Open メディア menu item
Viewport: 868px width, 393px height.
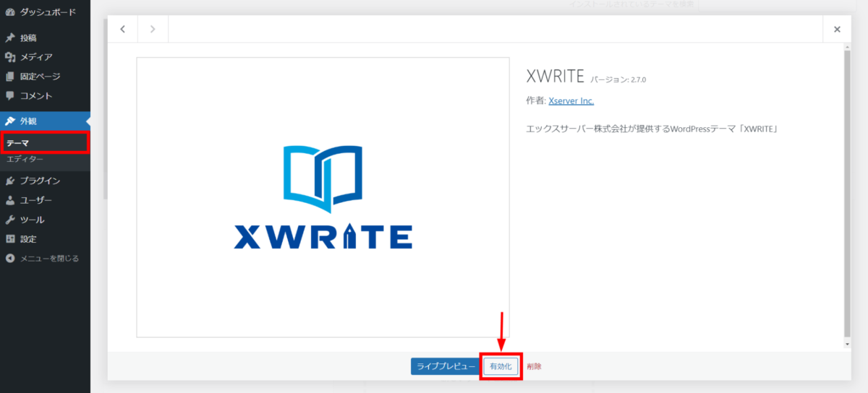pos(45,57)
